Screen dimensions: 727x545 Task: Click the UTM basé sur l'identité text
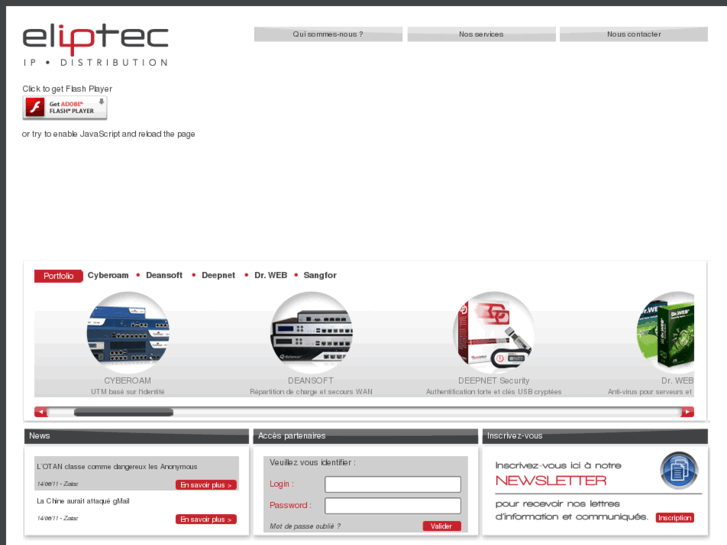pos(128,392)
